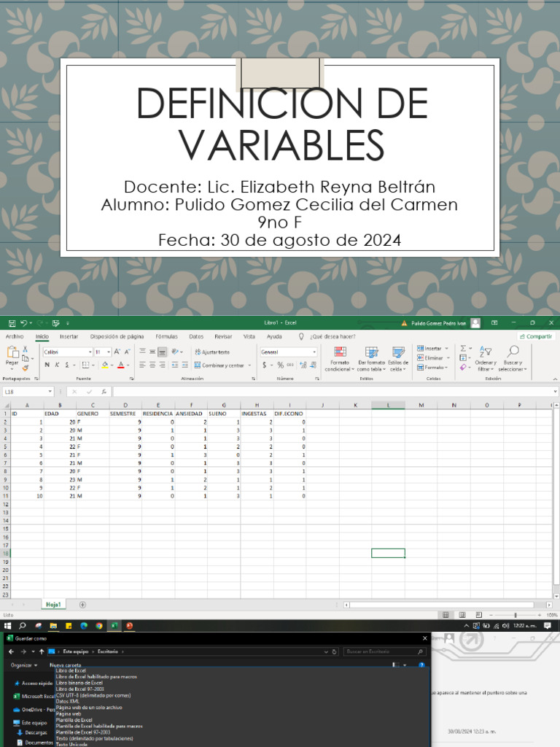Cut selection with the scissors icon
Viewport: 560px width, 747px height.
tap(26, 349)
